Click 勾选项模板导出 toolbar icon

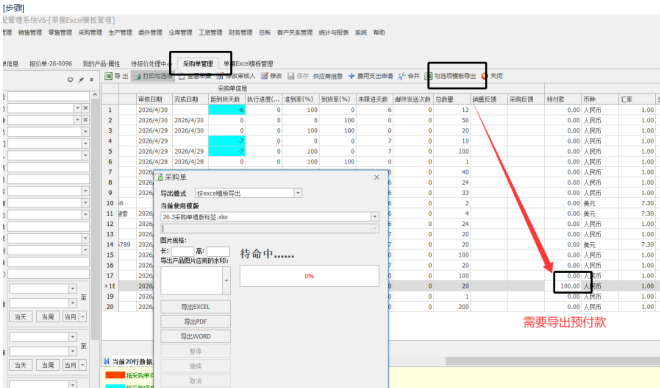click(x=428, y=76)
